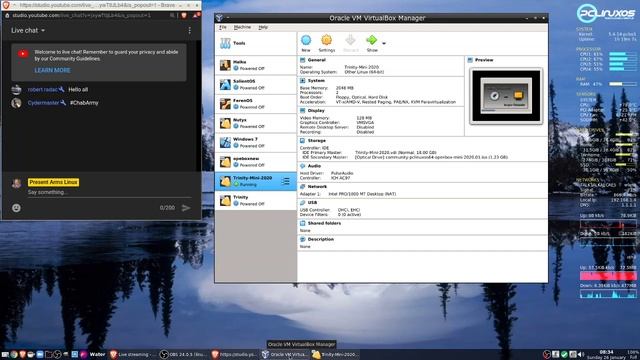Select the Trinity-Mini-2020 running VM
The height and width of the screenshot is (360, 640).
[x=256, y=181]
